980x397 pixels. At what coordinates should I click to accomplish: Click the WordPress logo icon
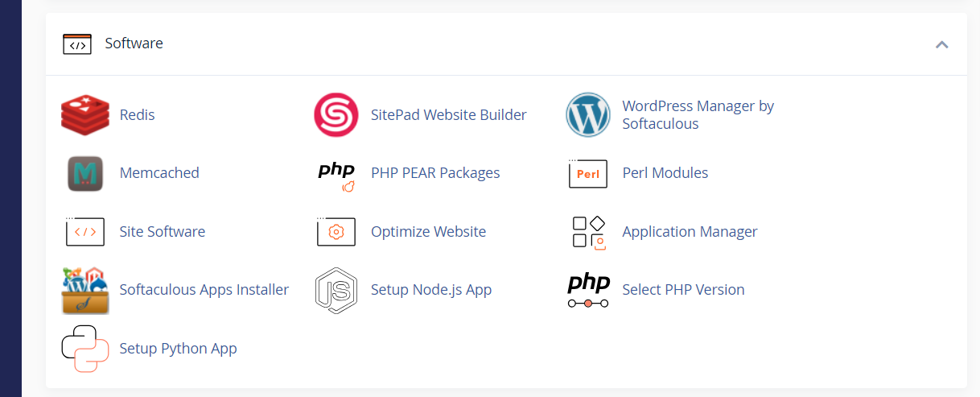click(588, 115)
